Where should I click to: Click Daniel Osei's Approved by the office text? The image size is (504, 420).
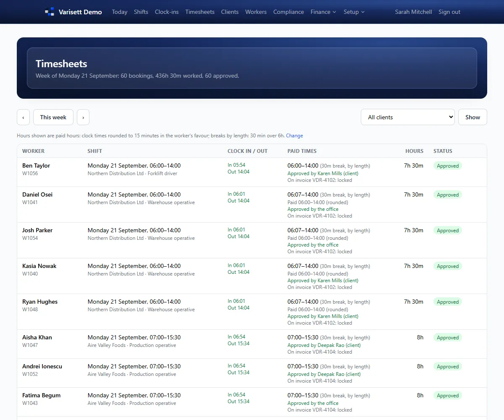(x=313, y=209)
